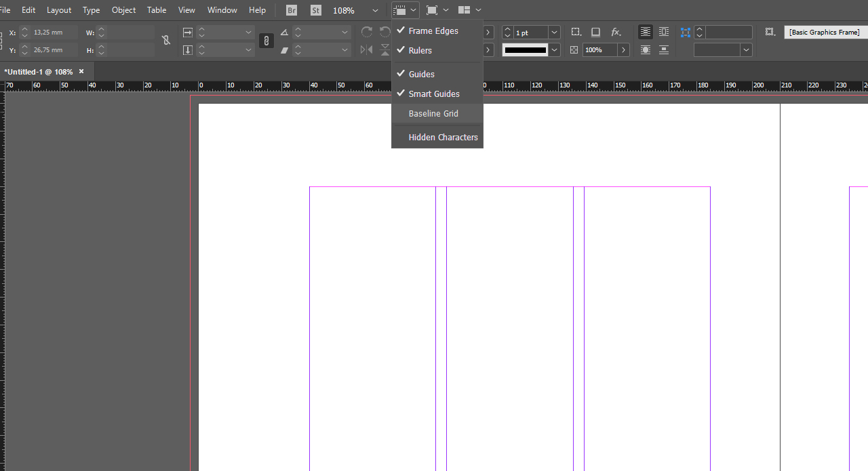The image size is (868, 471).
Task: Select the wrap around bounding box icon
Action: (663, 32)
